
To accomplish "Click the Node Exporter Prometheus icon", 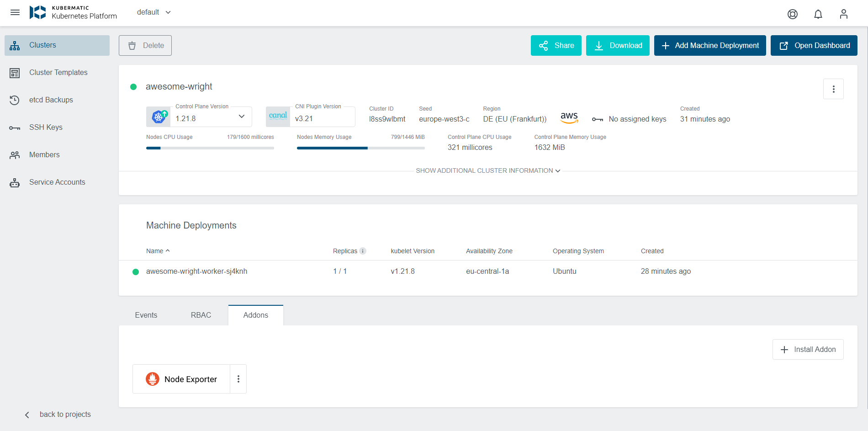I will coord(153,379).
